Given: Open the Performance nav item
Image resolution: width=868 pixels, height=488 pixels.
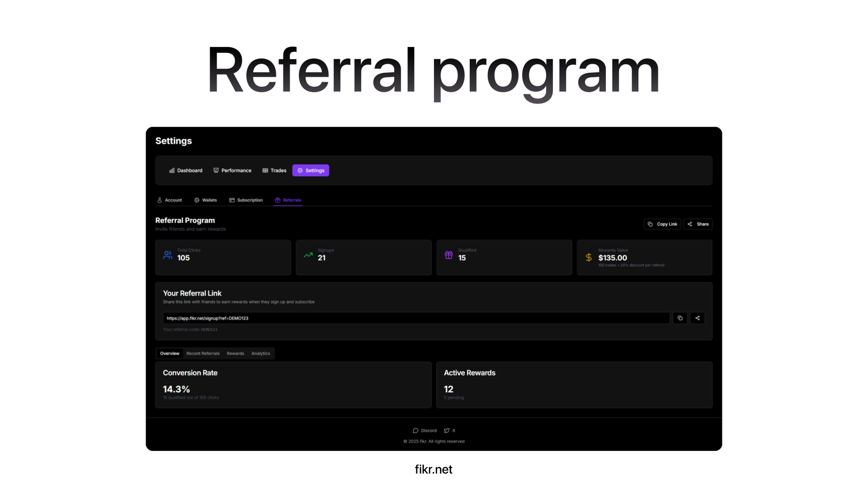Looking at the screenshot, I should pyautogui.click(x=232, y=170).
